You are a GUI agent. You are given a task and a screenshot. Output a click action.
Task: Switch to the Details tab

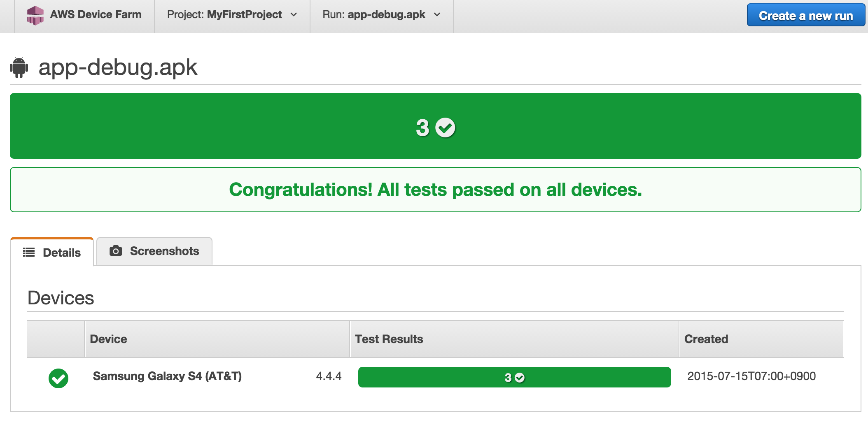coord(52,252)
